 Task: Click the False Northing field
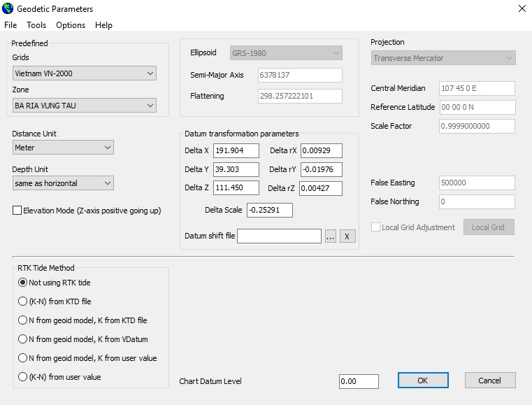pyautogui.click(x=477, y=201)
